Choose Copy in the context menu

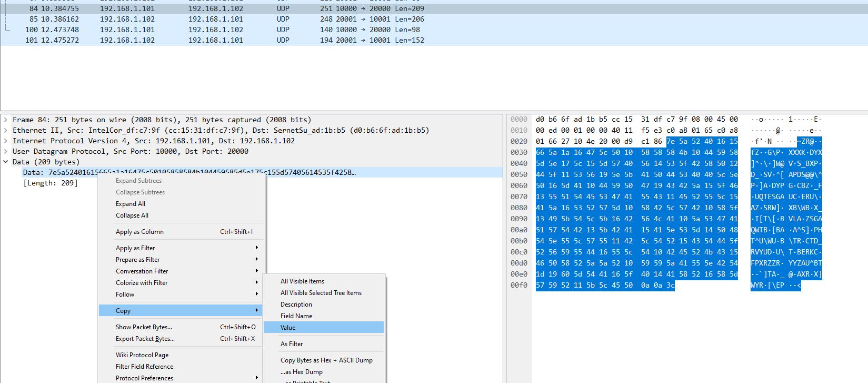181,310
